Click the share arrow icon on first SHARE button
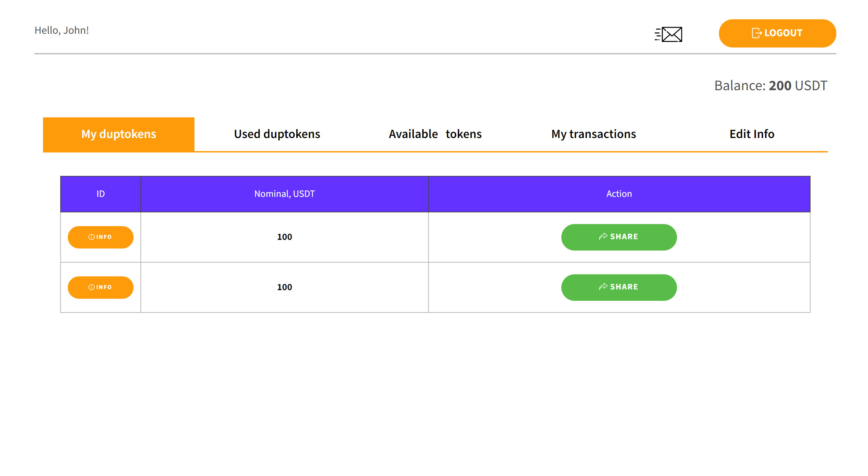The image size is (868, 476). click(x=603, y=236)
